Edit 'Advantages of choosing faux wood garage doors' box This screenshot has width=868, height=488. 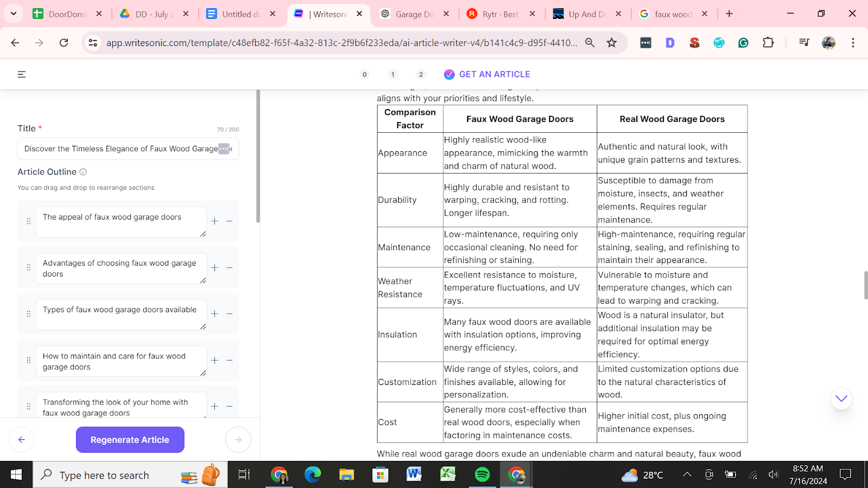pos(121,268)
